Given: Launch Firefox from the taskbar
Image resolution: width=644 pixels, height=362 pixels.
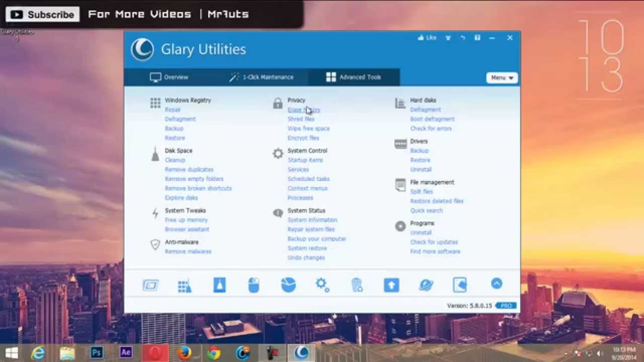Looking at the screenshot, I should point(184,353).
